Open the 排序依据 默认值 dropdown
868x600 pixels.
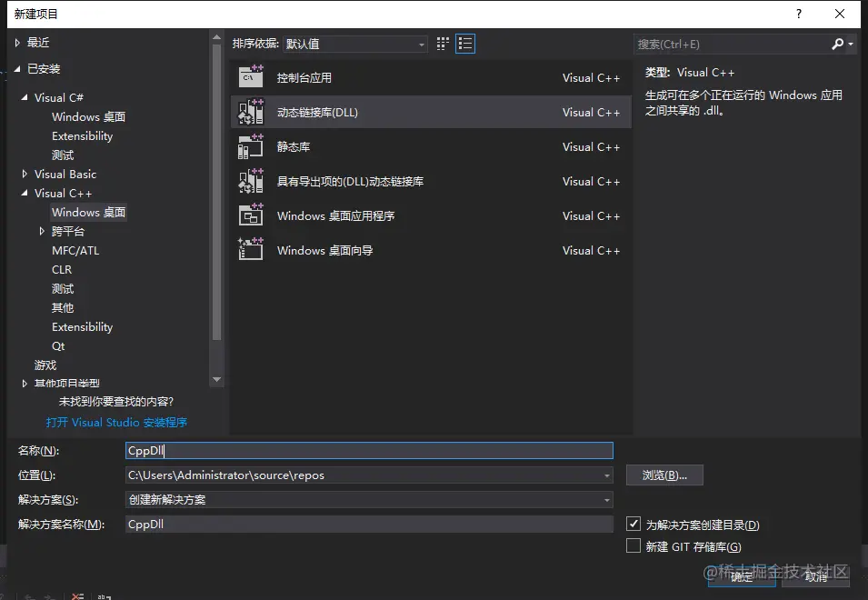coord(354,44)
